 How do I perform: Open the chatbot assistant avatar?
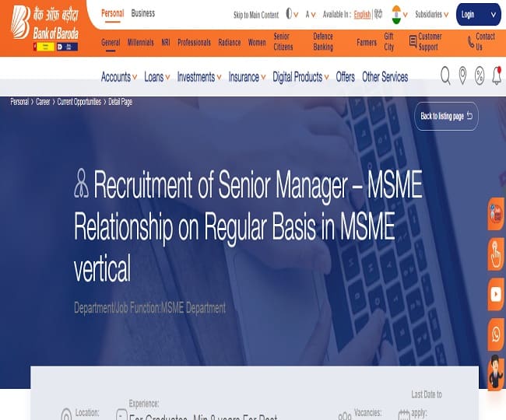pyautogui.click(x=496, y=373)
